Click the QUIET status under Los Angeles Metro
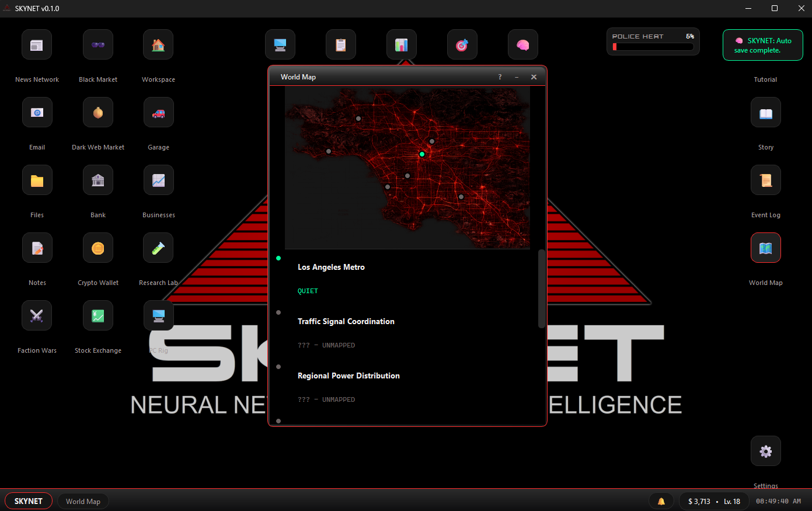The width and height of the screenshot is (812, 511). (308, 291)
